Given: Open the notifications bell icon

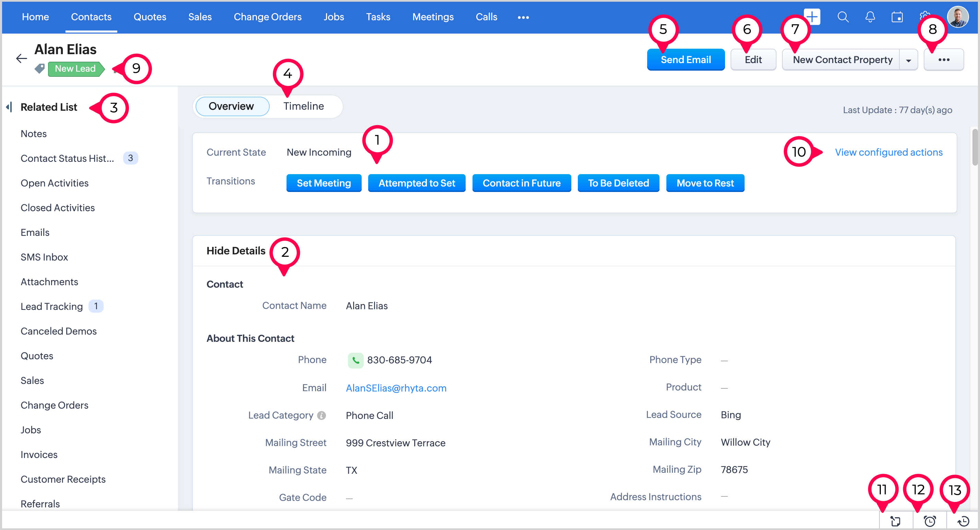Looking at the screenshot, I should click(870, 17).
